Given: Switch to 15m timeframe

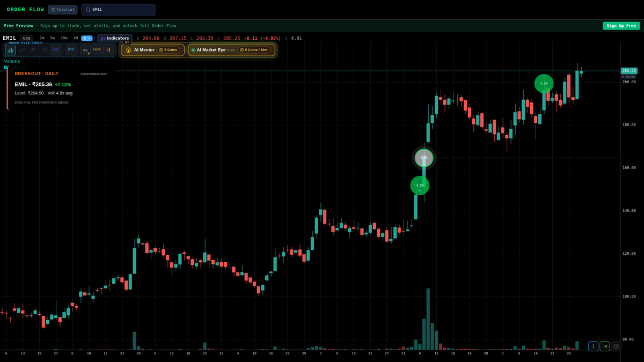Looking at the screenshot, I should [64, 38].
